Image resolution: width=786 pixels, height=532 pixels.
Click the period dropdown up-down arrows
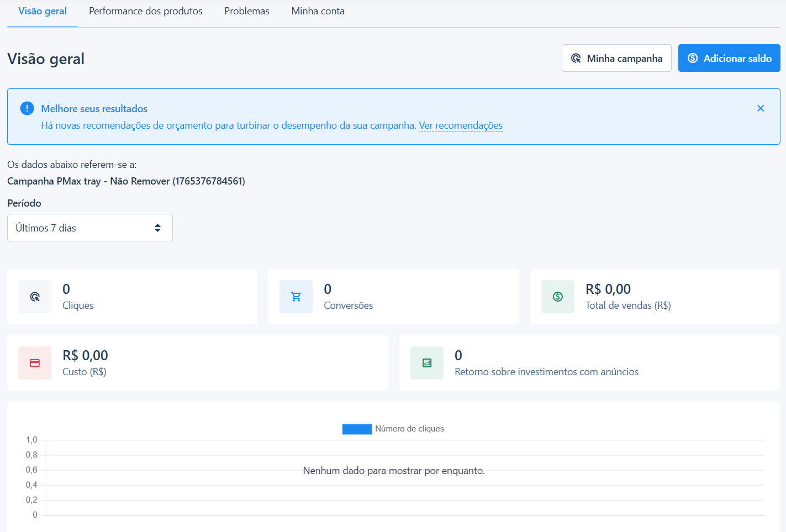click(x=157, y=228)
